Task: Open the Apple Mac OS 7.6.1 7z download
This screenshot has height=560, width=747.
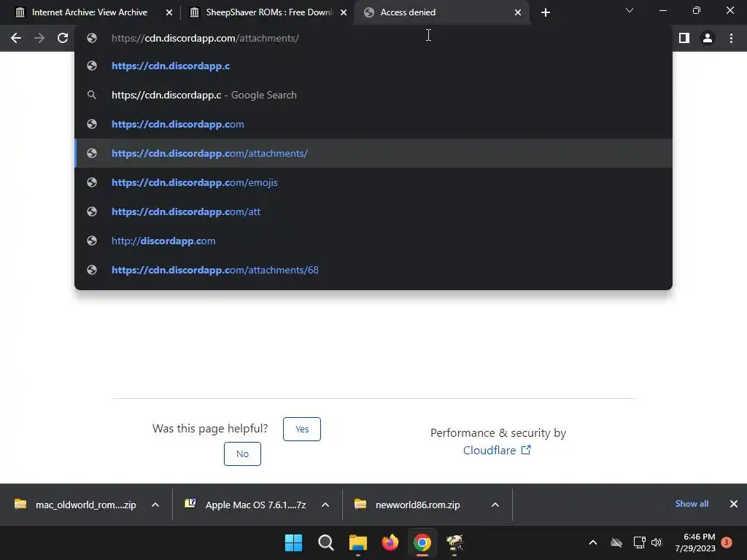Action: click(x=247, y=505)
